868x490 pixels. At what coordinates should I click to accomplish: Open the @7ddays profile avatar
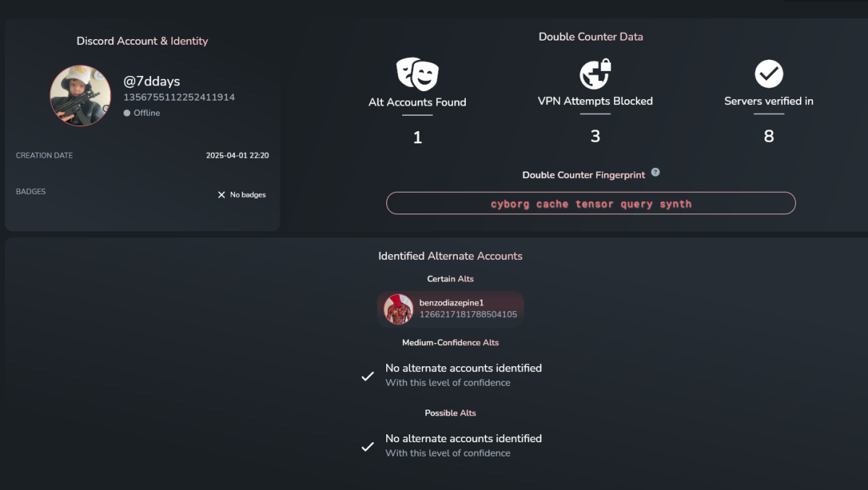coord(80,96)
